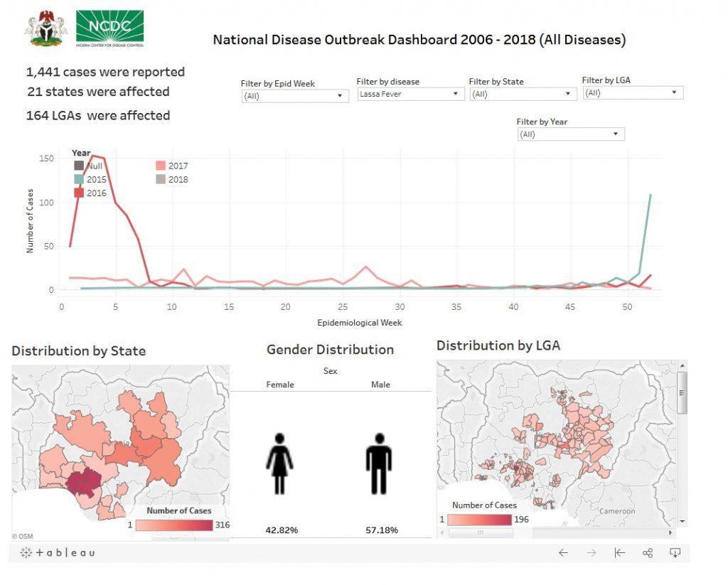Expand the Filter by disease dropdown
Screen dimensions: 728x585
[x=410, y=94]
